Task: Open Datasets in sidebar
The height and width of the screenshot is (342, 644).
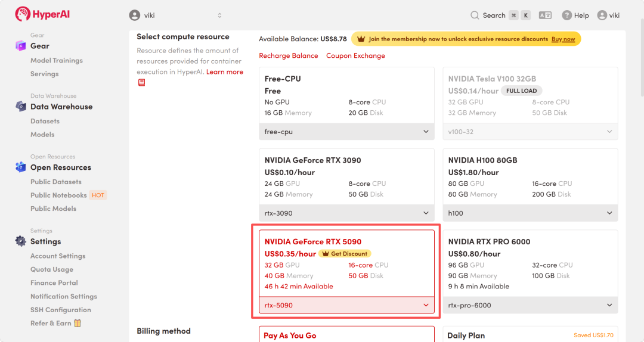Action: (45, 121)
